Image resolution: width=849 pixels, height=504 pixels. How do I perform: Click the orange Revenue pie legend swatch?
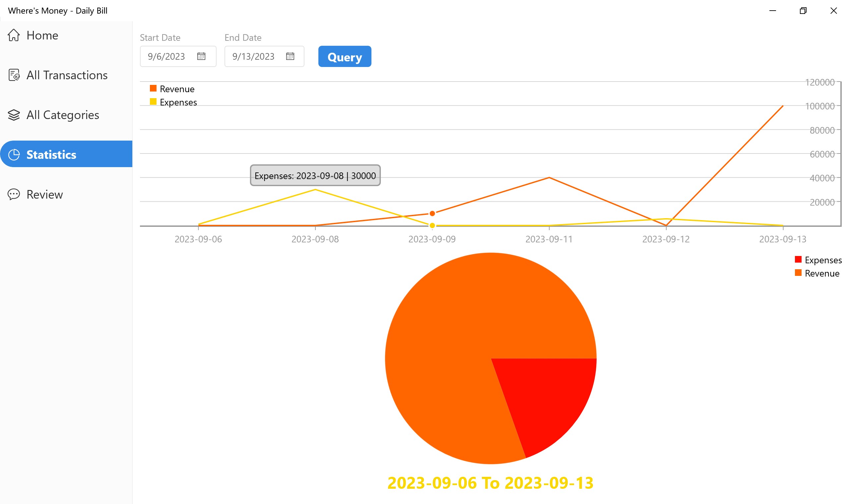tap(798, 273)
